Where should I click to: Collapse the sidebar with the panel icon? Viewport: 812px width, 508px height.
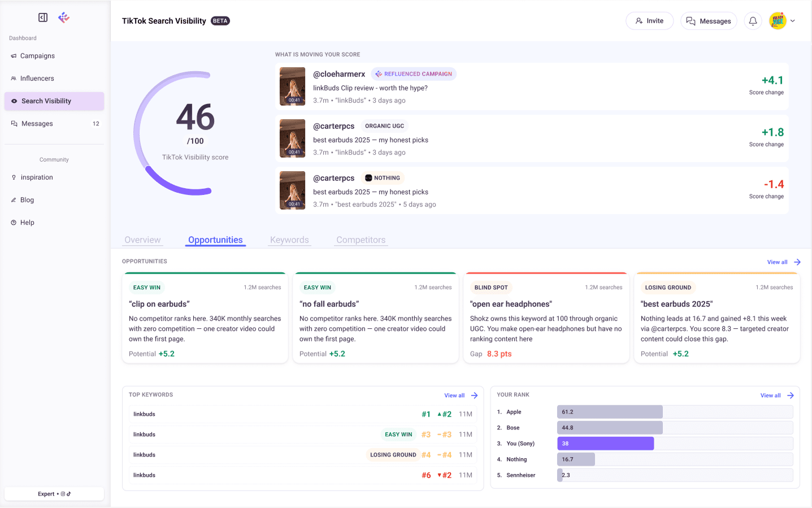(x=43, y=18)
